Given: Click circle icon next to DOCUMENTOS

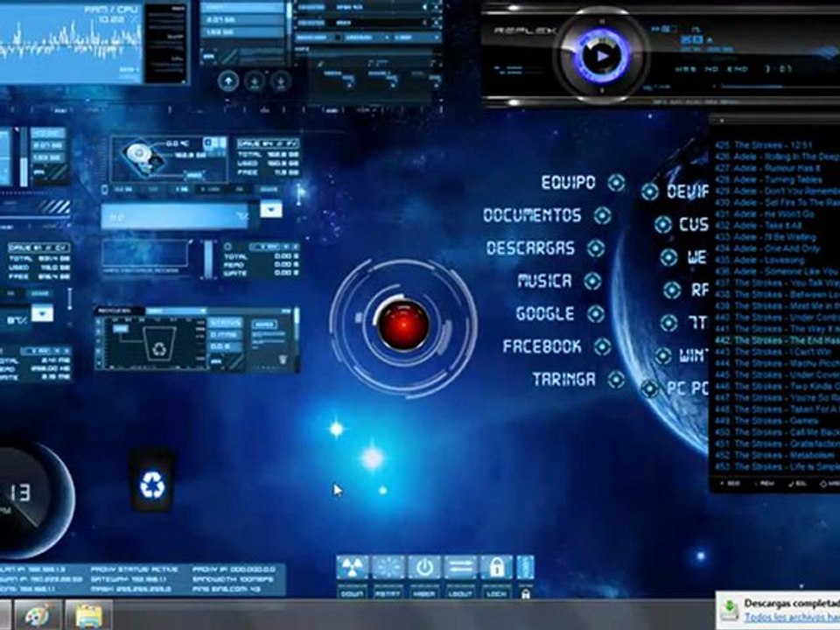Looking at the screenshot, I should (603, 215).
